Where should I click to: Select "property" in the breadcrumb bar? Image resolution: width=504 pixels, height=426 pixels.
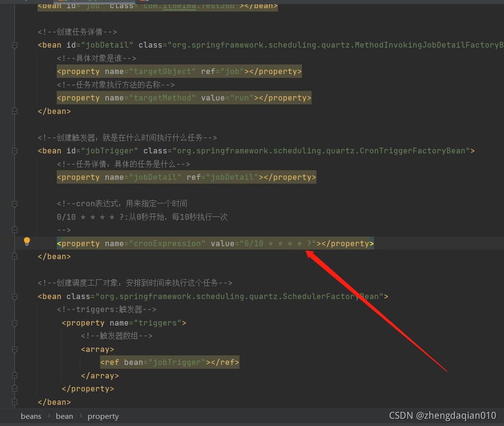103,416
